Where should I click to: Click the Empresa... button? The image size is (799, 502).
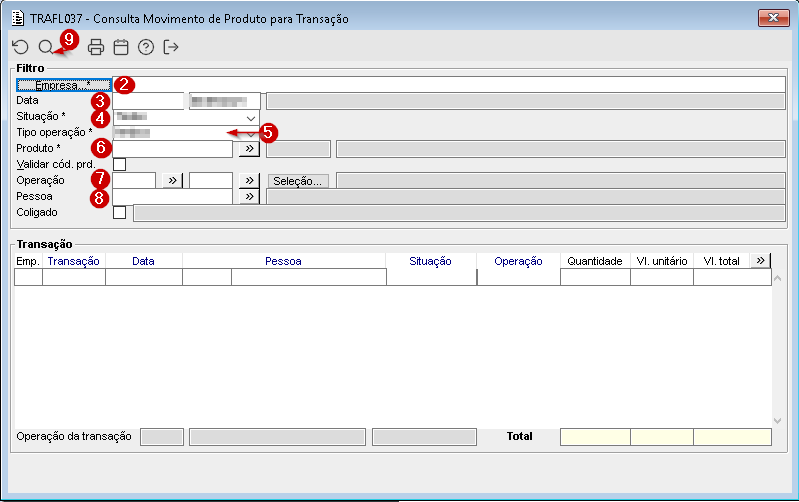[x=63, y=85]
